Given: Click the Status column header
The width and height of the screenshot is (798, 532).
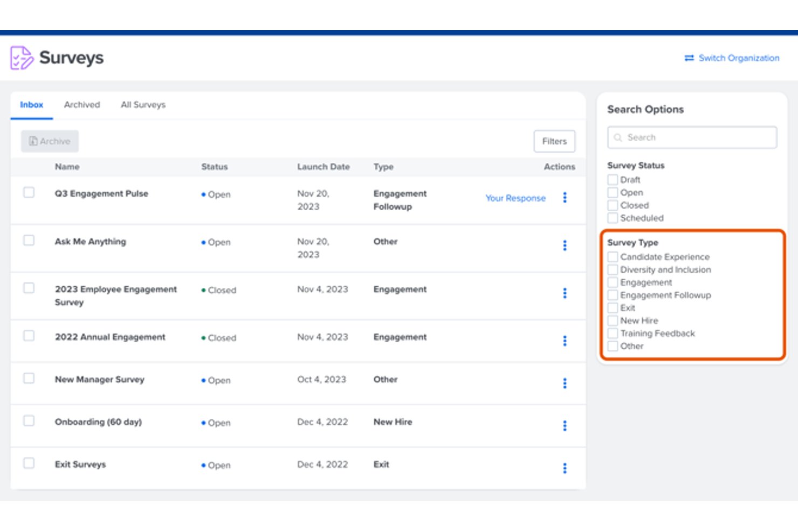Looking at the screenshot, I should (215, 167).
